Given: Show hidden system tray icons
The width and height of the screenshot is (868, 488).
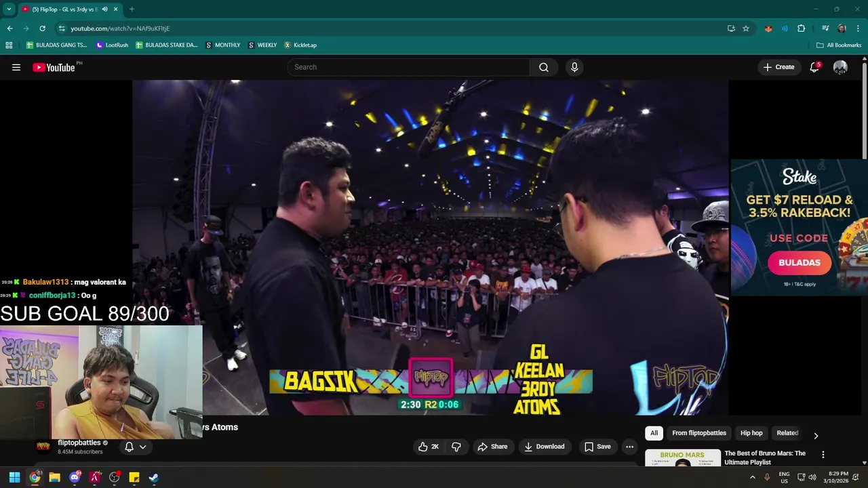Looking at the screenshot, I should [x=752, y=477].
